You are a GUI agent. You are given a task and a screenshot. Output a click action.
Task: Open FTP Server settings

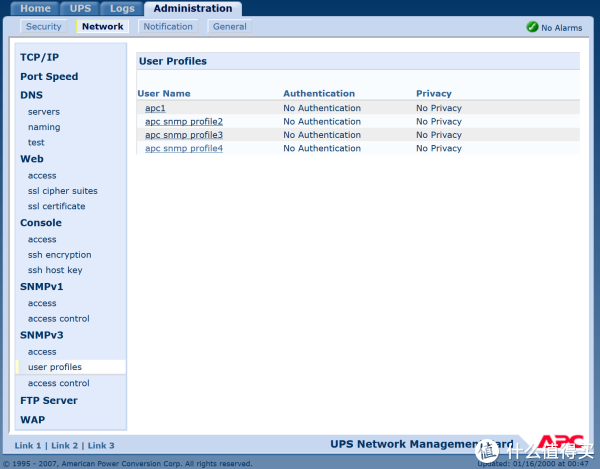coord(49,401)
